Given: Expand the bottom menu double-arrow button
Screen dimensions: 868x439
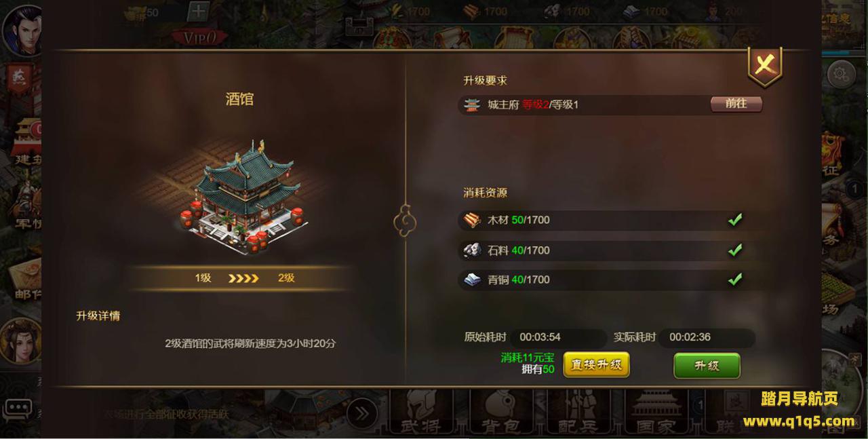Looking at the screenshot, I should tap(362, 413).
